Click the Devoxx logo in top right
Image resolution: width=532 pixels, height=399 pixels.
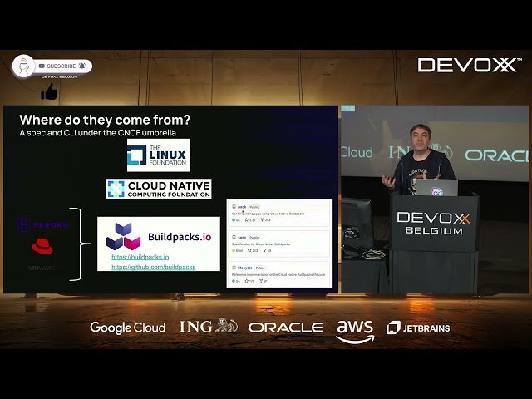[467, 65]
